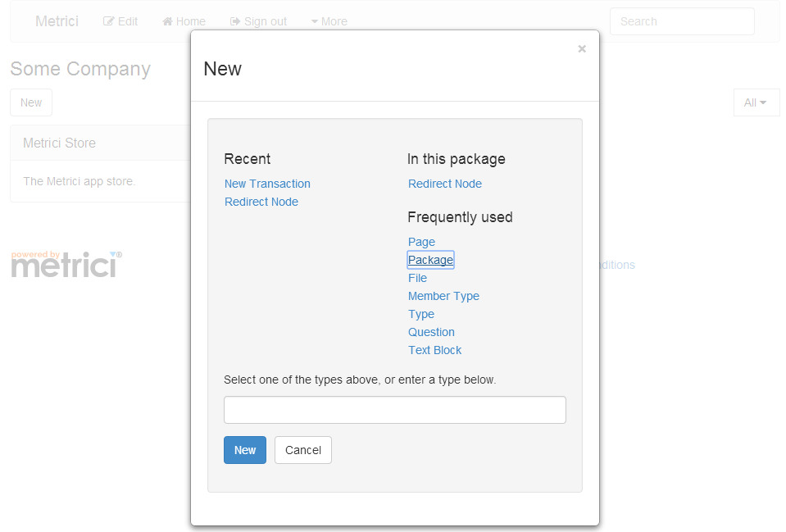The image size is (786, 532).
Task: Close the New dialog with the X
Action: point(581,48)
